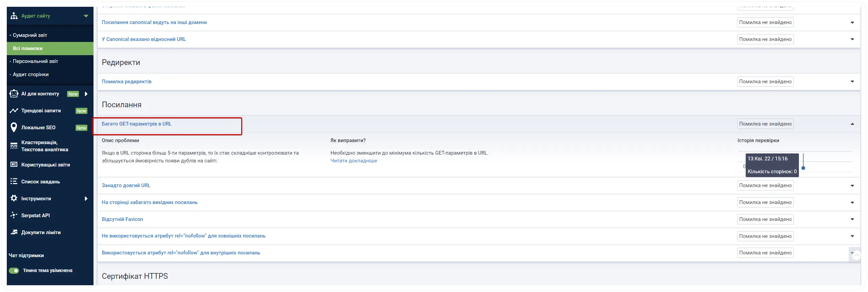Collapse the Аудит сайту menu arrow

(86, 16)
